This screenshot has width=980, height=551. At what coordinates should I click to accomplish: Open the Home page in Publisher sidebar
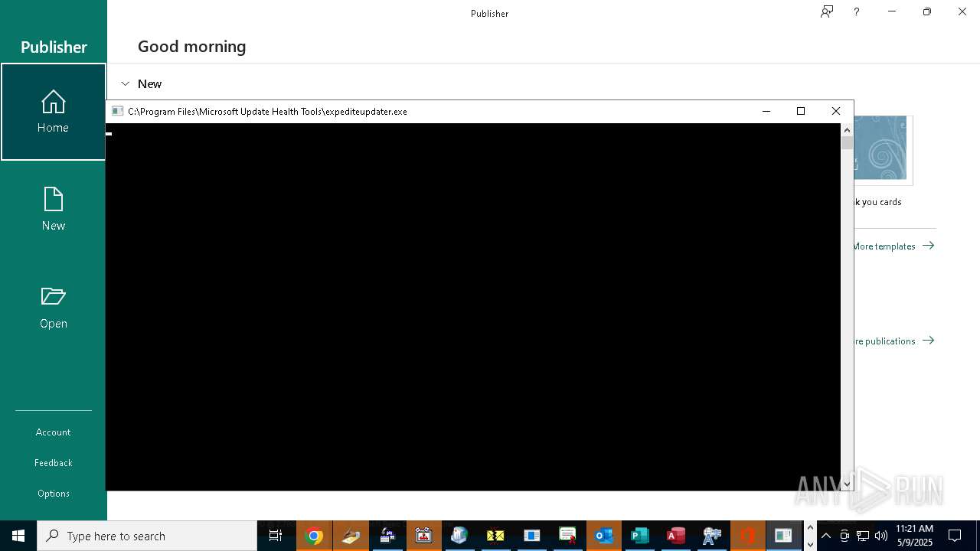[x=53, y=112]
